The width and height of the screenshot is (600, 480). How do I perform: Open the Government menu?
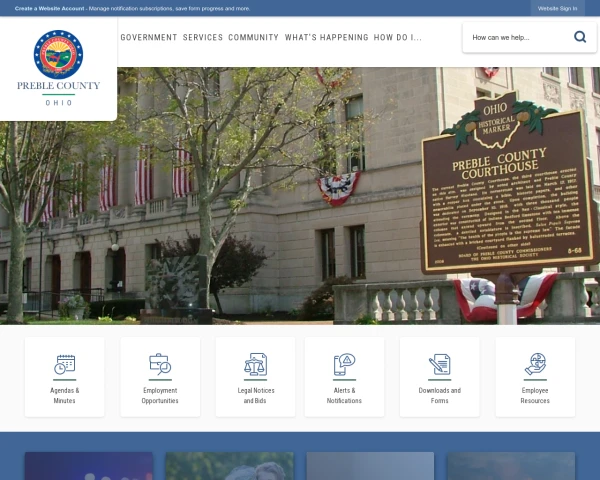[149, 38]
